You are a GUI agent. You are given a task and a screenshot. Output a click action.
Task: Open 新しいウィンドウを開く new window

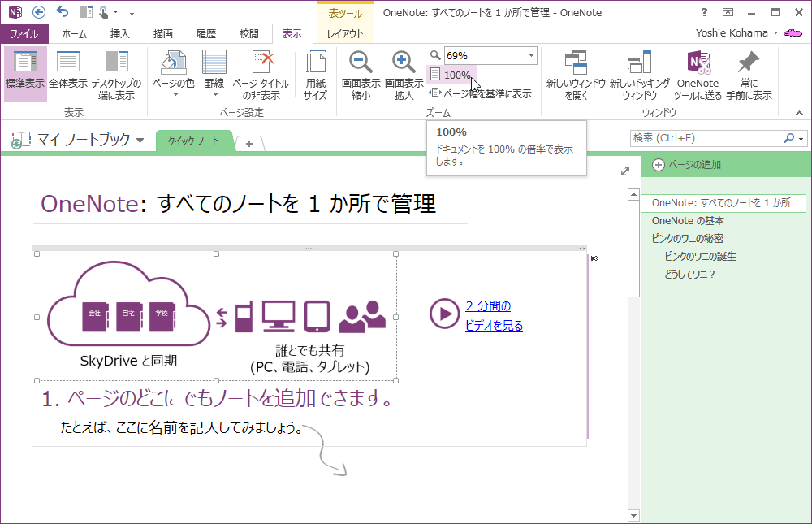(x=576, y=75)
